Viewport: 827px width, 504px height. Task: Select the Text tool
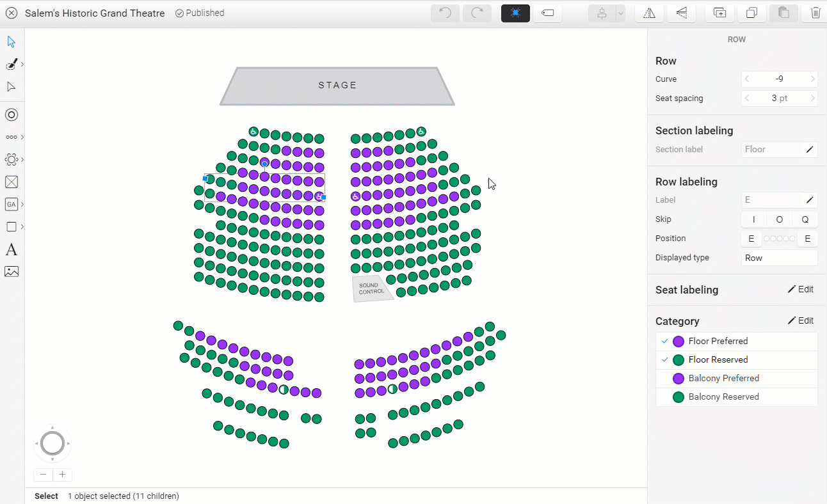pyautogui.click(x=11, y=249)
